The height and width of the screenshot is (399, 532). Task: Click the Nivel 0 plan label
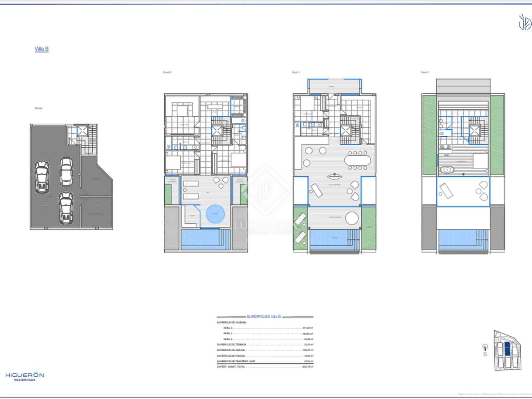click(x=167, y=72)
